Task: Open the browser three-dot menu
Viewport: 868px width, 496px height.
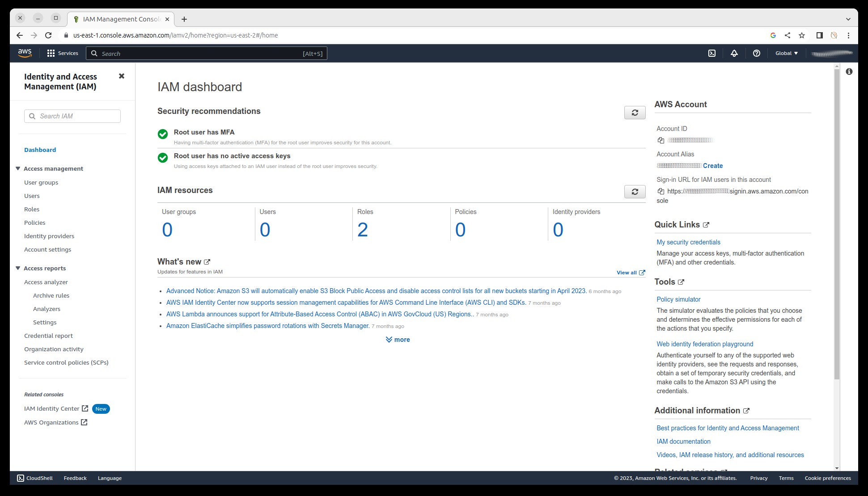Action: coord(848,35)
